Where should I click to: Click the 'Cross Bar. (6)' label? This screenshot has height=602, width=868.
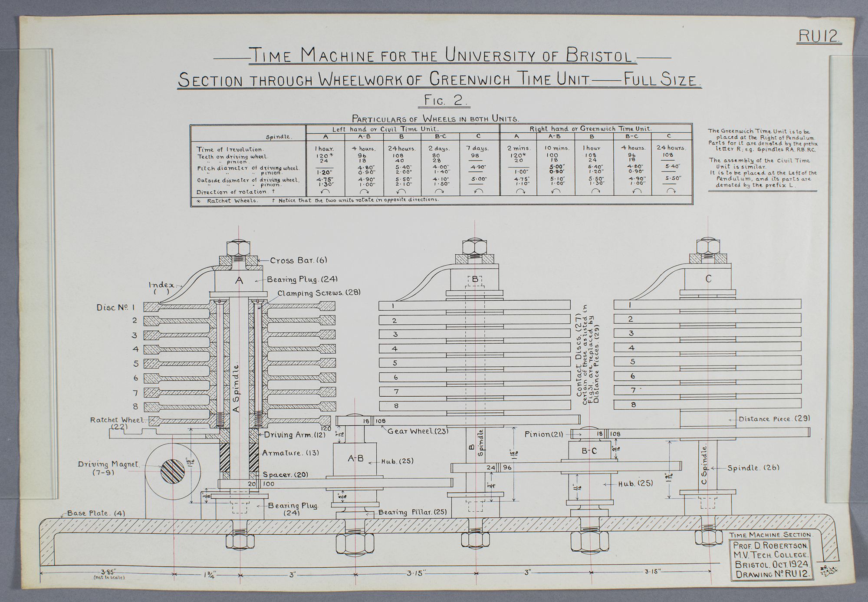coord(298,260)
